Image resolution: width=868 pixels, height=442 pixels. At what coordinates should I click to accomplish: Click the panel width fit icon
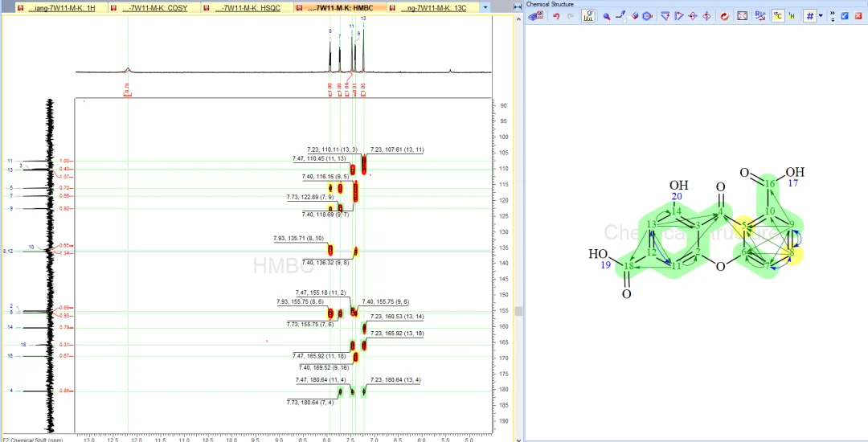pyautogui.click(x=518, y=7)
